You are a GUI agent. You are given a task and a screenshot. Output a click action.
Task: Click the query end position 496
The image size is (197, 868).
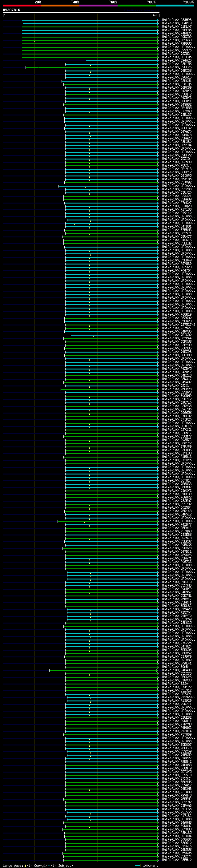pos(155,15)
